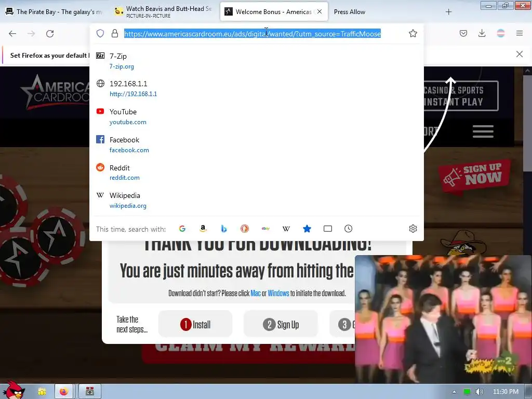Open the Firefox hamburger menu
The width and height of the screenshot is (532, 399).
click(x=520, y=33)
